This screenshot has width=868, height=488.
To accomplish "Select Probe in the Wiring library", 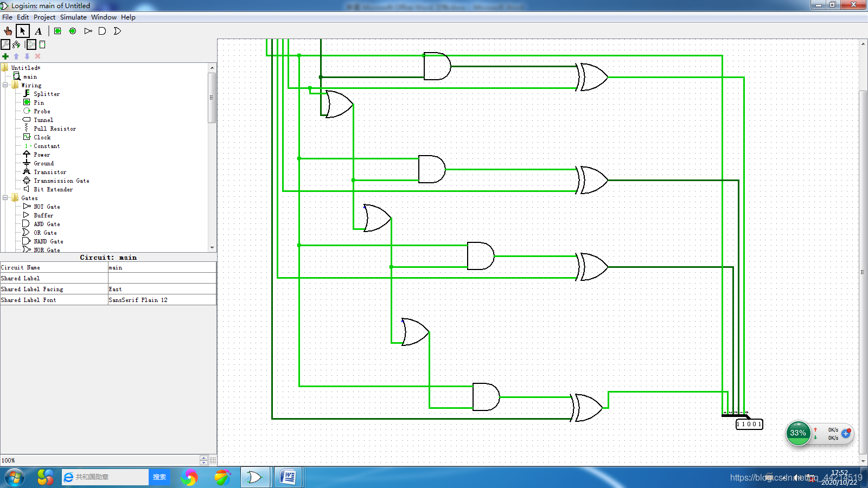I will coord(42,111).
